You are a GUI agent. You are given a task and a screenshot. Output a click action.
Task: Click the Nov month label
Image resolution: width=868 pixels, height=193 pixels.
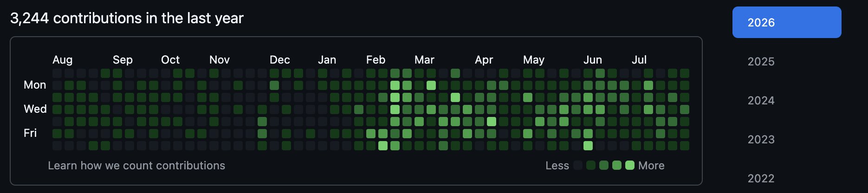tap(220, 60)
